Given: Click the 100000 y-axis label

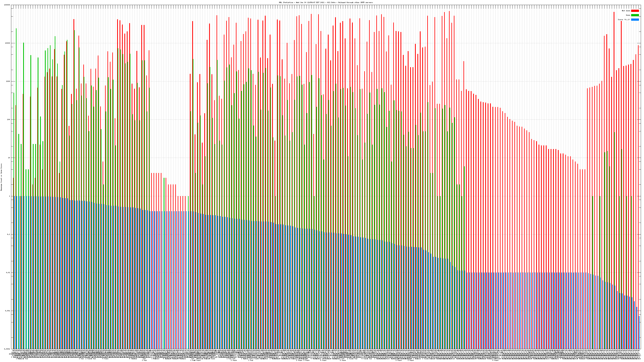Looking at the screenshot, I should pyautogui.click(x=7, y=5).
